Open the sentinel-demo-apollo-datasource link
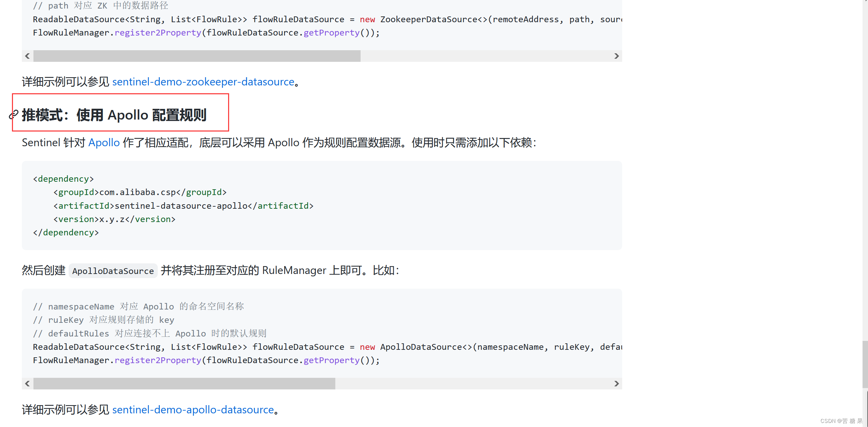 (193, 410)
